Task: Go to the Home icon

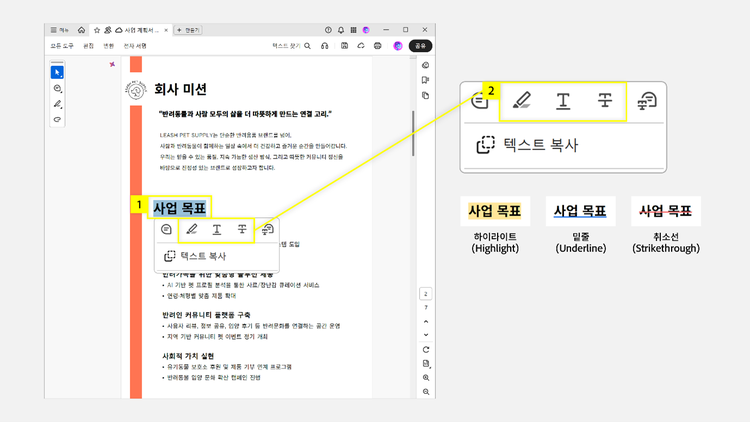Action: tap(81, 30)
